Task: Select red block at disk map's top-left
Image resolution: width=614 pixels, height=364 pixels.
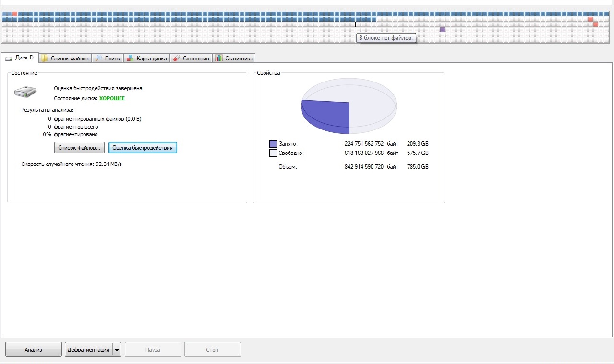Action: tap(15, 14)
